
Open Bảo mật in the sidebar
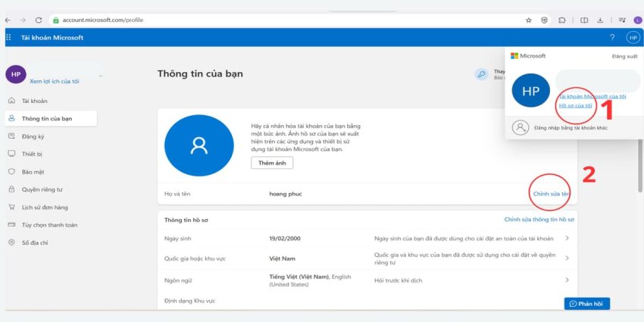pyautogui.click(x=33, y=172)
